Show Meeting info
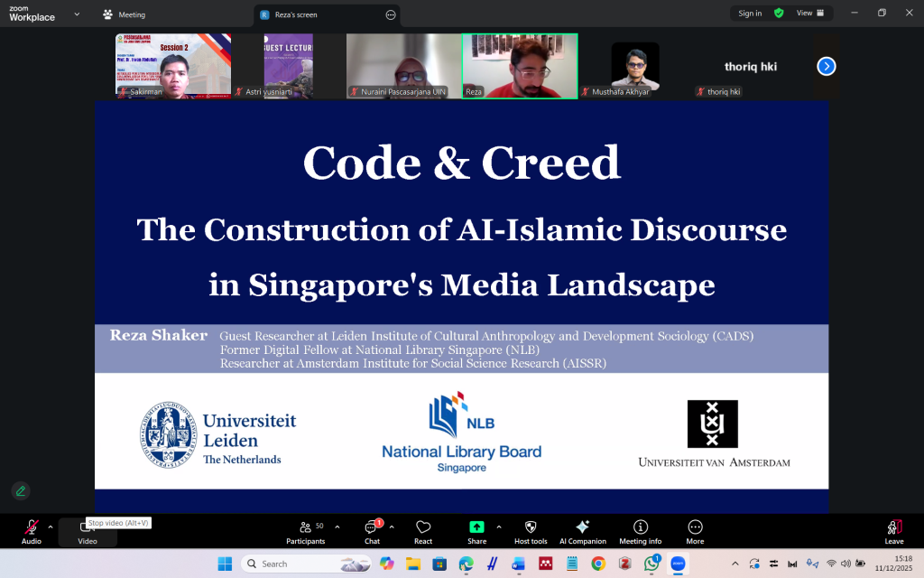This screenshot has height=578, width=924. (x=640, y=532)
